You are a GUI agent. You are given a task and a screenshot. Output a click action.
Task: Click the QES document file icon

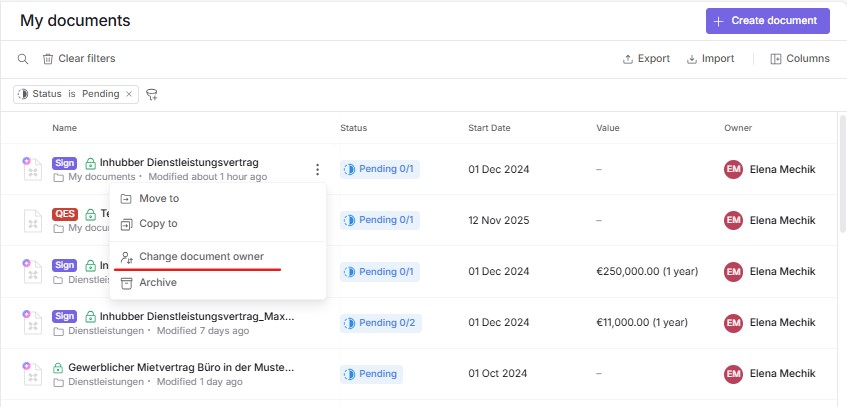click(32, 220)
